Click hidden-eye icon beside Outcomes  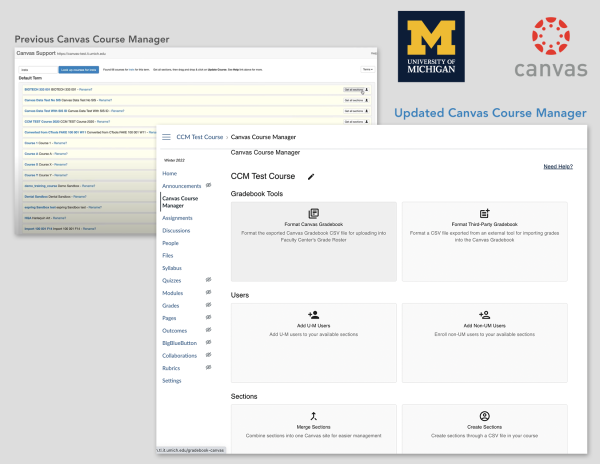209,330
